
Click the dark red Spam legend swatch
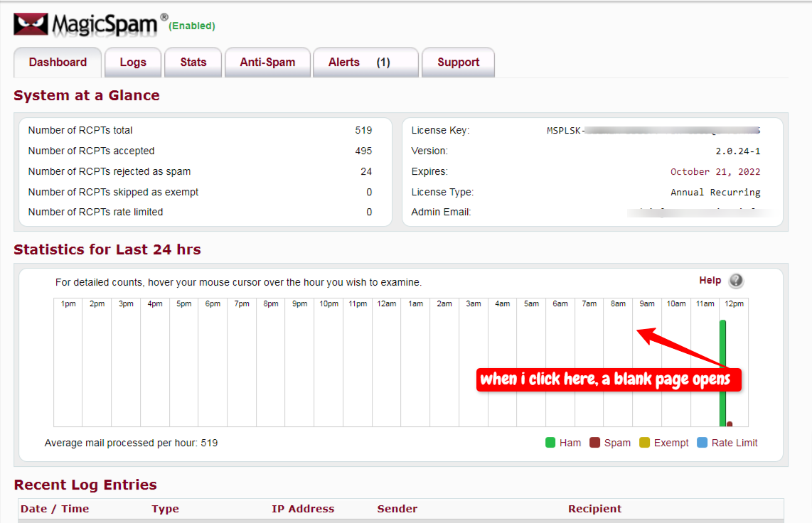pyautogui.click(x=595, y=443)
